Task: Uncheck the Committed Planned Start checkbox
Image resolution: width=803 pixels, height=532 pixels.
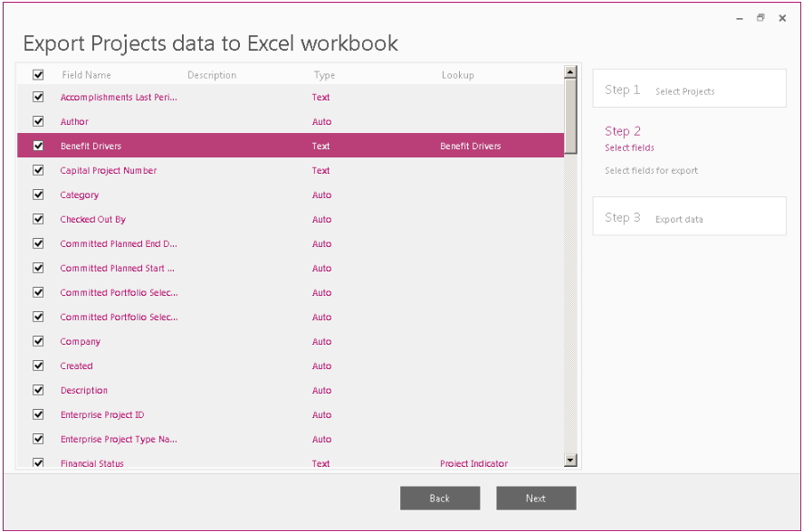Action: point(38,268)
